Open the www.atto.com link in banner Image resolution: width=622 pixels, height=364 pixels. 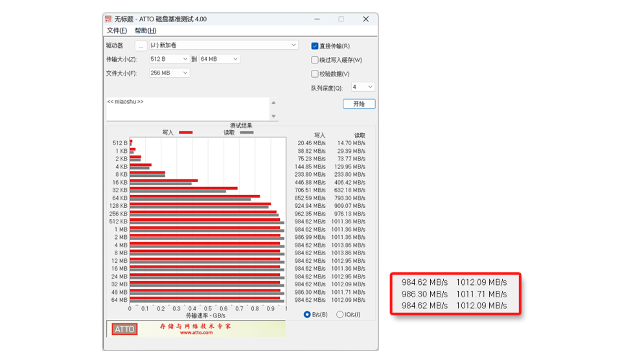tap(196, 333)
